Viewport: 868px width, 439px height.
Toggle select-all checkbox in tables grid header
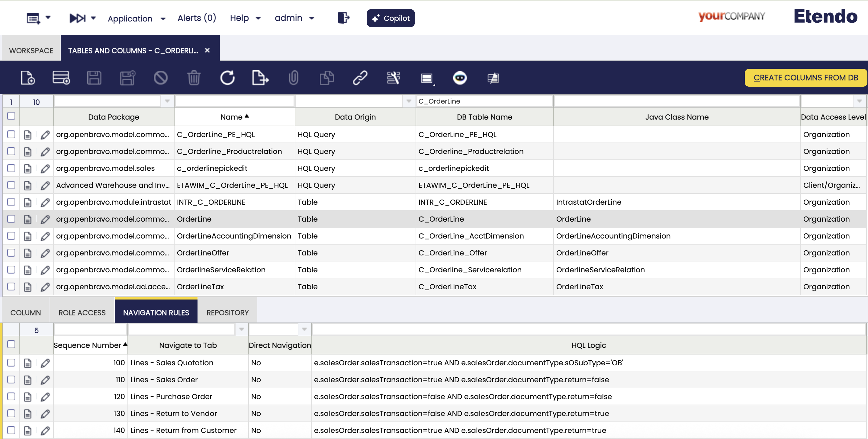pos(11,116)
